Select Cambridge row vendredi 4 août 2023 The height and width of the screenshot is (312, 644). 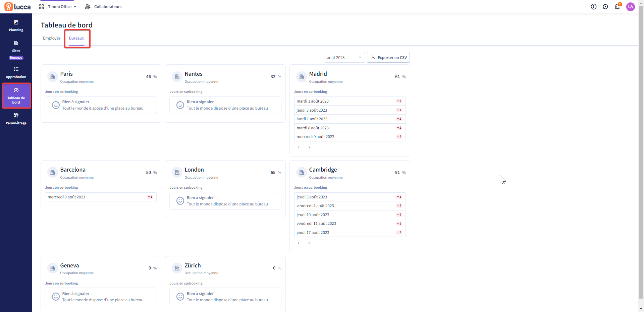coord(350,206)
